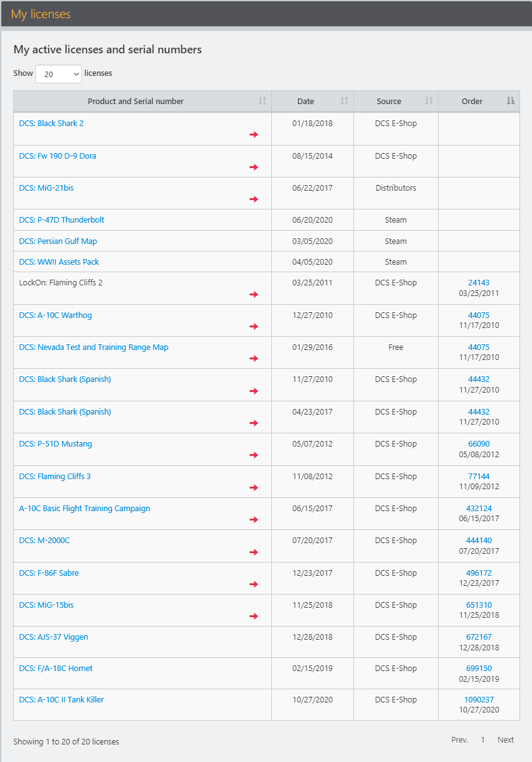Go to Next page of licenses

pyautogui.click(x=506, y=740)
